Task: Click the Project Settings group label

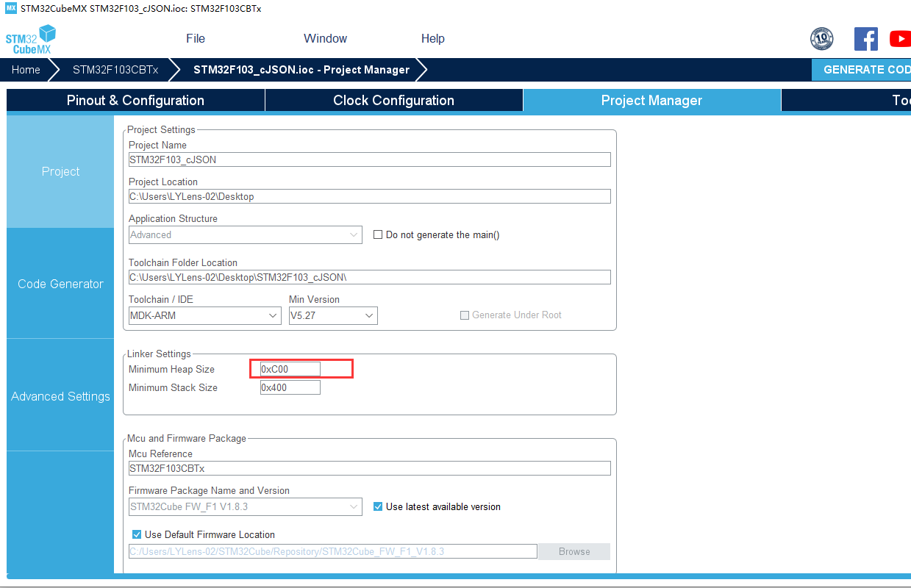Action: click(161, 129)
